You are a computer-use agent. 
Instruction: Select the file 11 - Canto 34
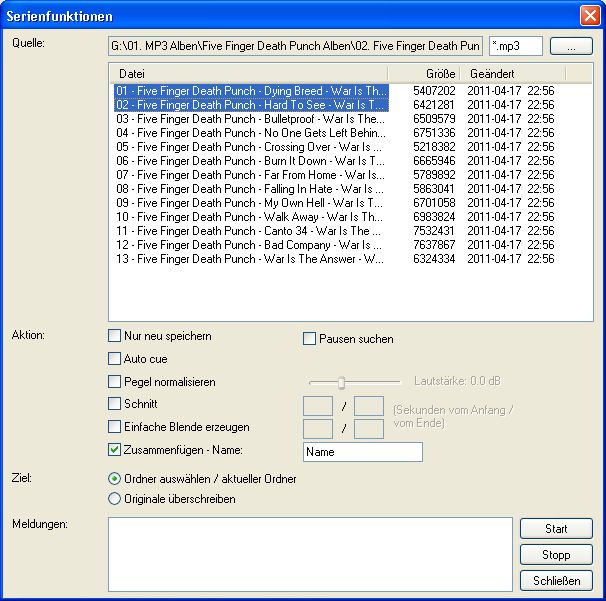(x=250, y=231)
